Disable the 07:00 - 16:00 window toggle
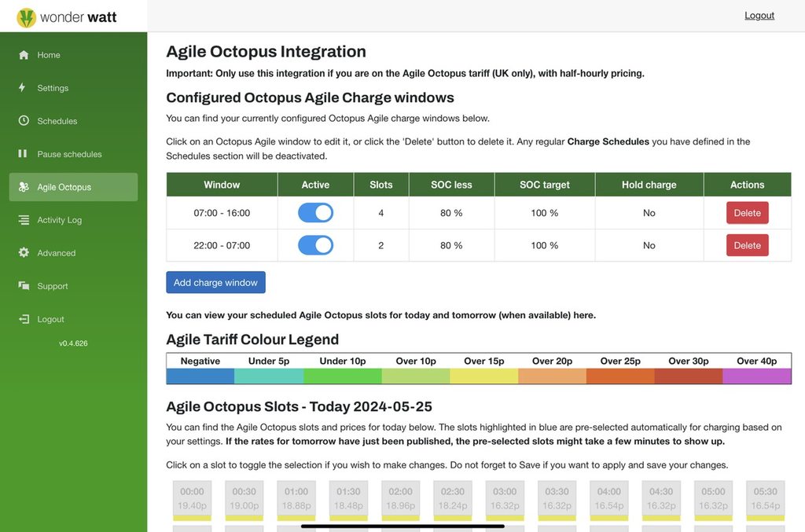805x532 pixels. 315,213
